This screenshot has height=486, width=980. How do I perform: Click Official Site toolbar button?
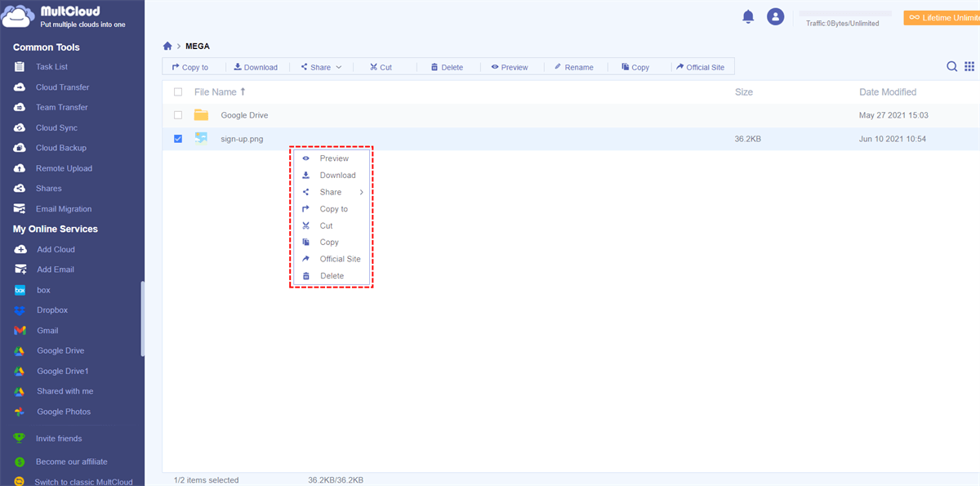(x=701, y=67)
